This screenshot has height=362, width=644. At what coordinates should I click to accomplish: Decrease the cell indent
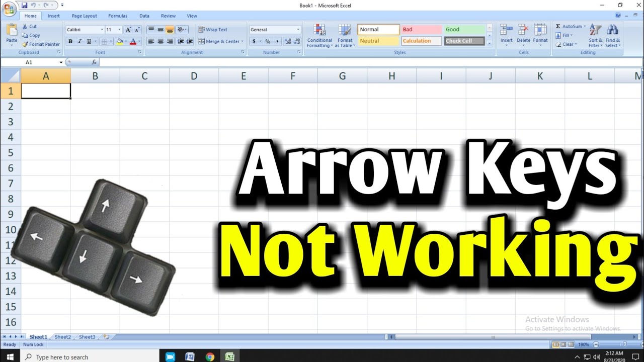pyautogui.click(x=181, y=41)
